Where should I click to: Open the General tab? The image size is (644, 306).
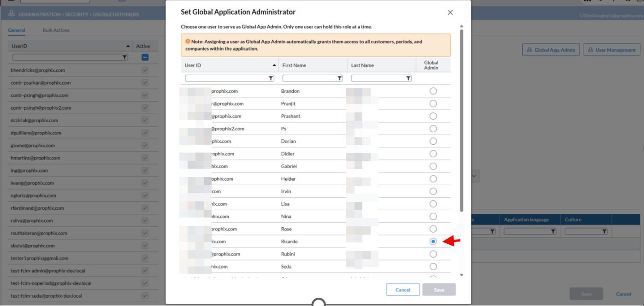tap(17, 30)
